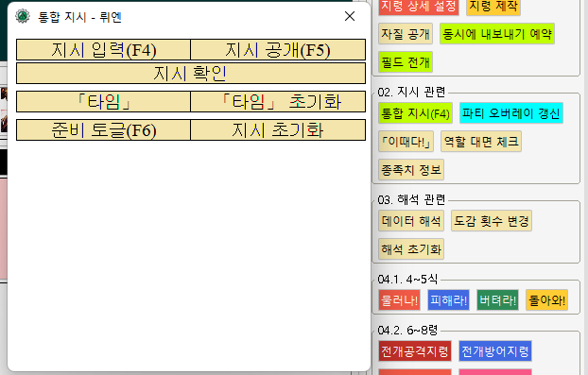Select 전개방어지령 blue button

point(495,351)
